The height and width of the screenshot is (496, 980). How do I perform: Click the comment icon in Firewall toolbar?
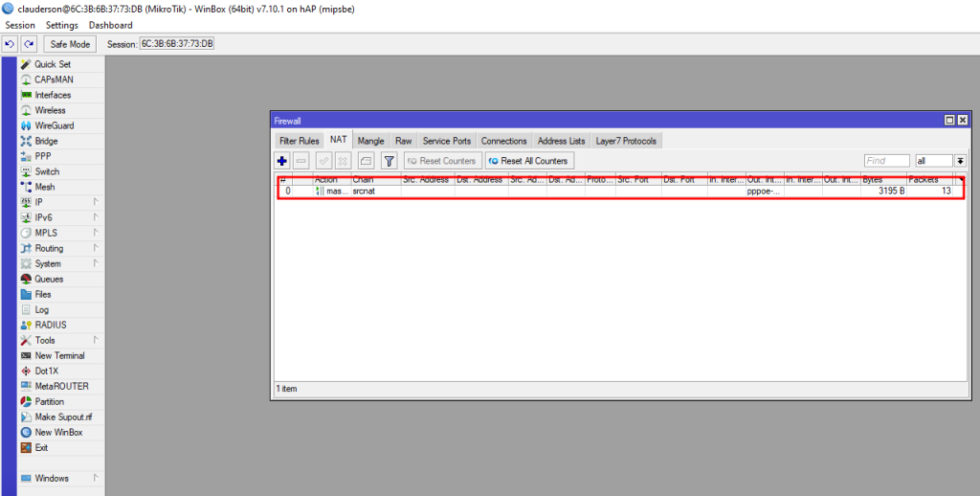point(366,161)
